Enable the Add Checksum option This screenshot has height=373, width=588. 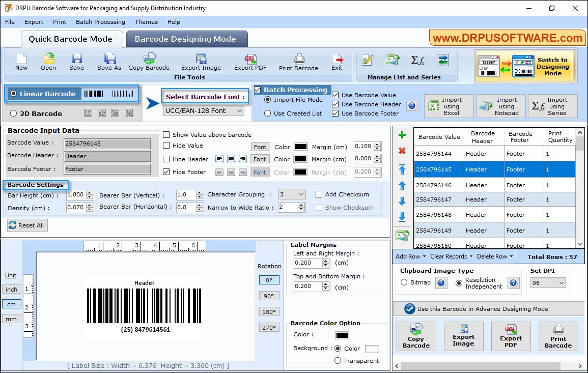pos(320,194)
